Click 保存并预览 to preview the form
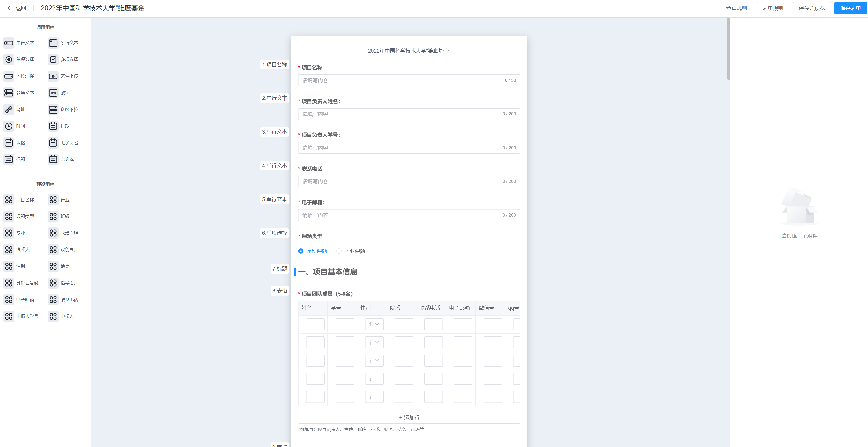Screen dimensions: 868x447 [x=812, y=8]
